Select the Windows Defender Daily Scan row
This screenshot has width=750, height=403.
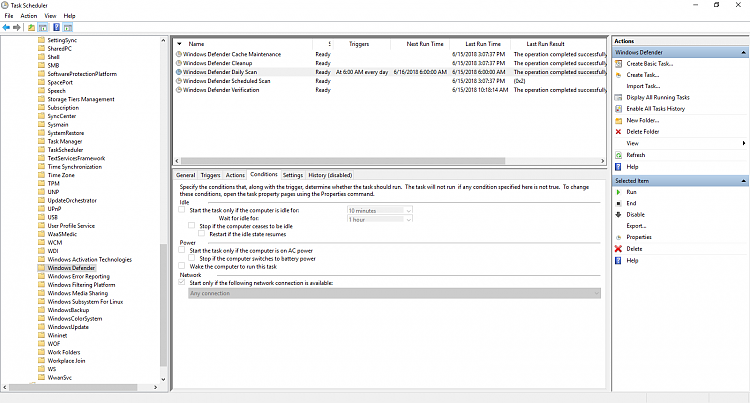pos(390,72)
